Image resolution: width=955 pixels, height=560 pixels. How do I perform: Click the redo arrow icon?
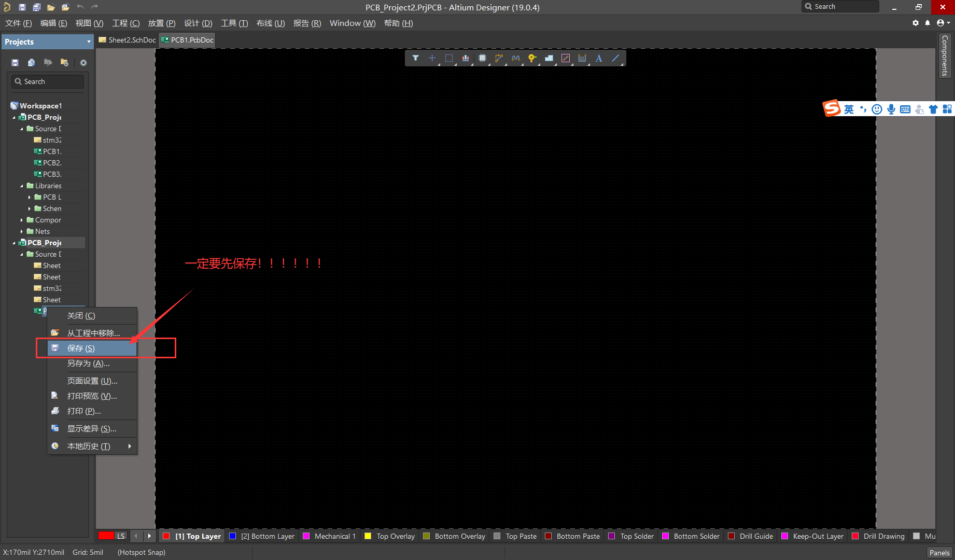pyautogui.click(x=94, y=7)
